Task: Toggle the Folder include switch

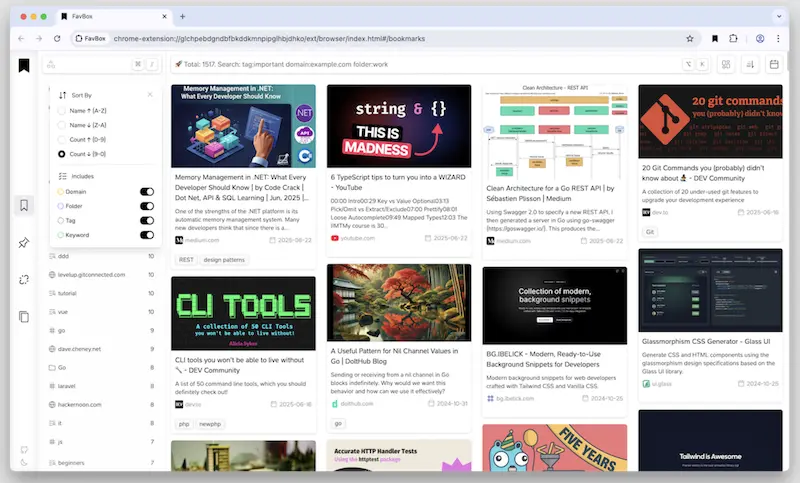Action: click(x=147, y=206)
